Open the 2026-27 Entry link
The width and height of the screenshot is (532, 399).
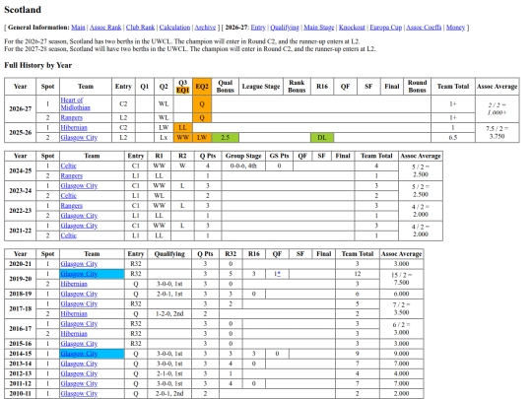[x=258, y=28]
